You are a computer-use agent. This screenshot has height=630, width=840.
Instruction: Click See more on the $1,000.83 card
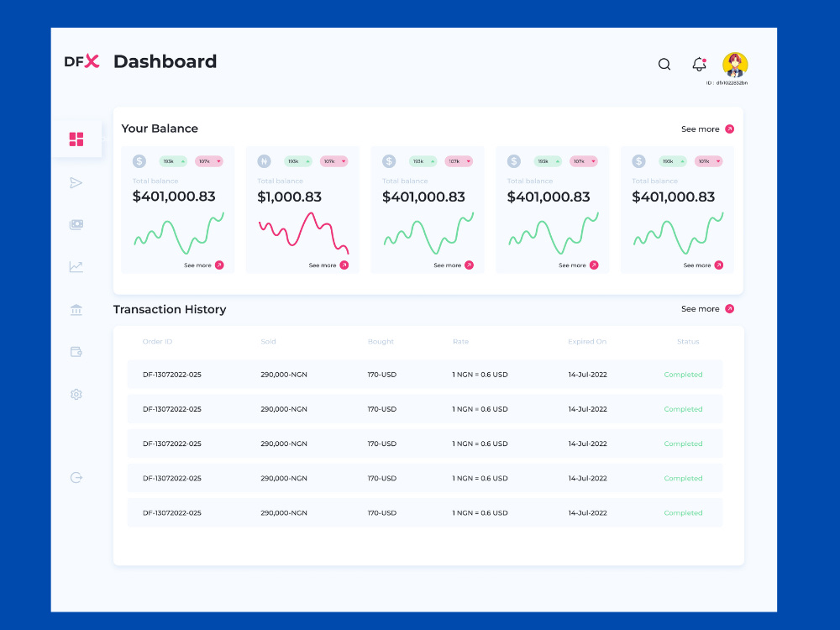coord(322,265)
